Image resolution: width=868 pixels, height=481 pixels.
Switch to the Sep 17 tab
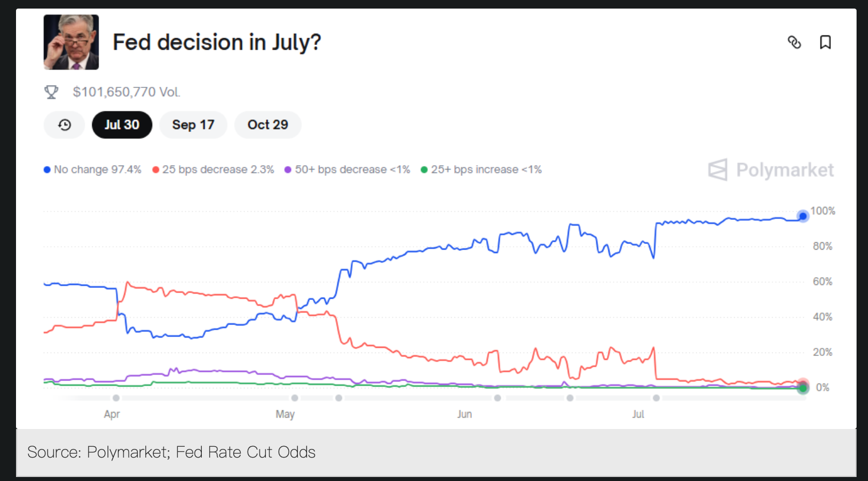tap(193, 125)
